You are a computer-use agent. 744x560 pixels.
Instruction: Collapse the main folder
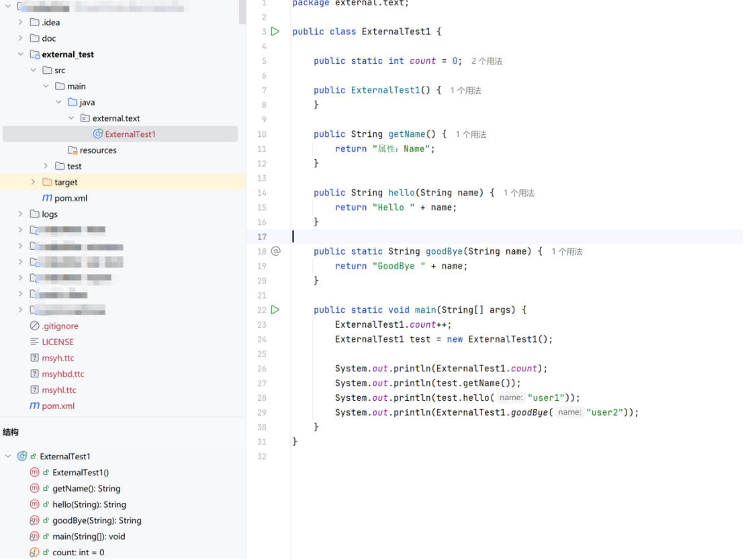46,86
